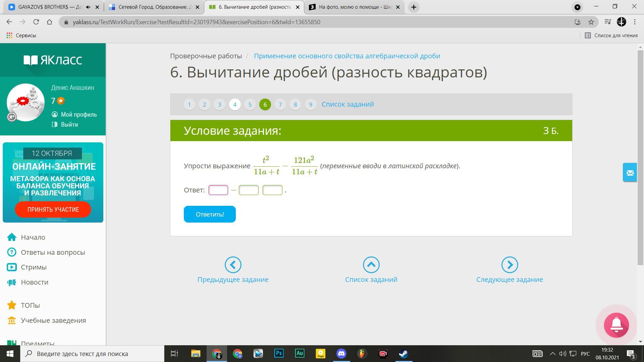This screenshot has width=644, height=362.
Task: Click the first answer input field
Action: [218, 190]
